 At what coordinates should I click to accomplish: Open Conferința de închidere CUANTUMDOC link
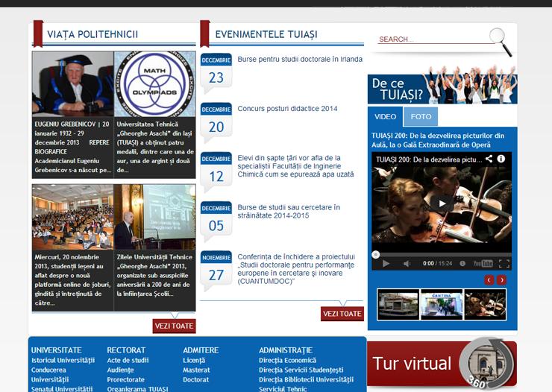pos(296,269)
